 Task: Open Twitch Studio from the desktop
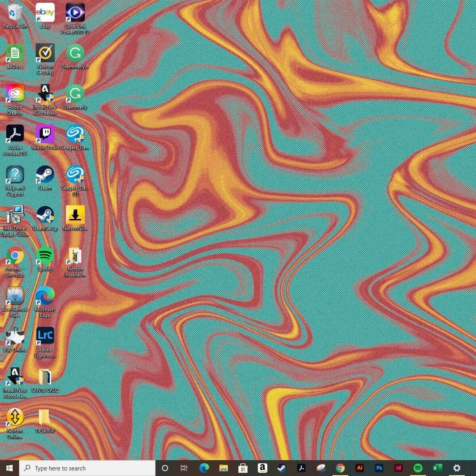click(x=45, y=134)
